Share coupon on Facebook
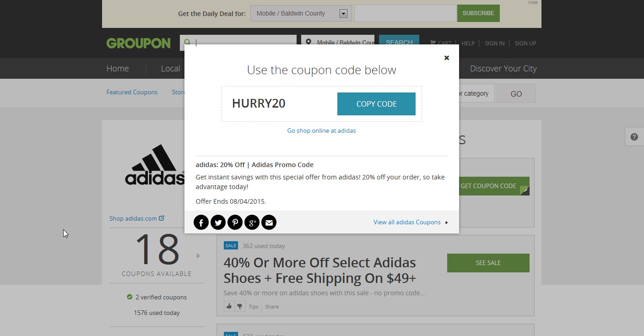This screenshot has width=644, height=336. click(201, 222)
